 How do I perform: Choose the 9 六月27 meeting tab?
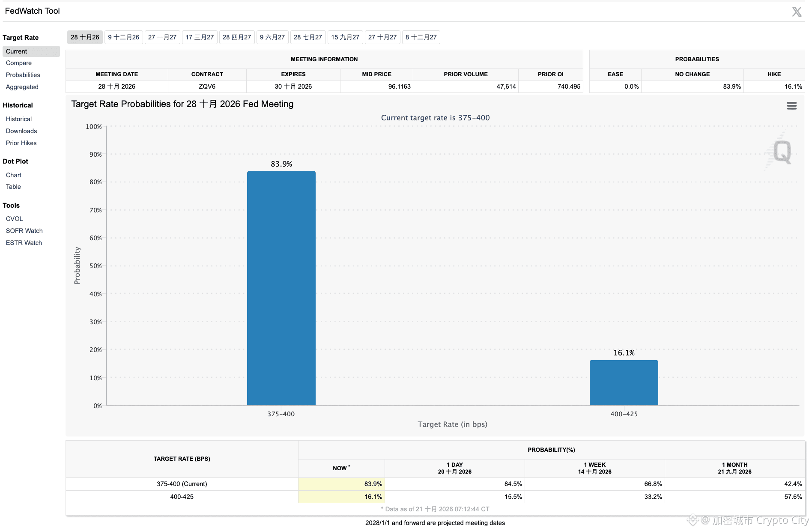pyautogui.click(x=272, y=37)
